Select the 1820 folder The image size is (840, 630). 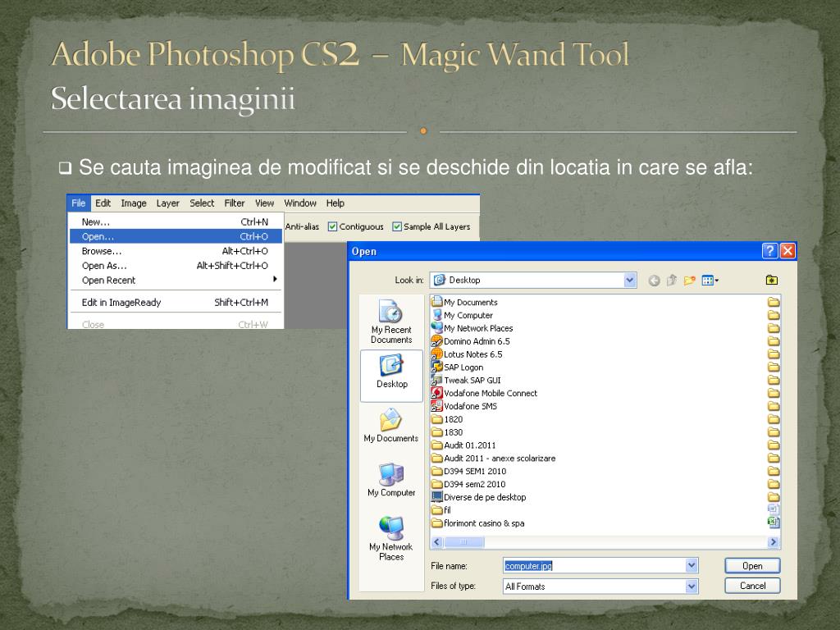tap(447, 419)
